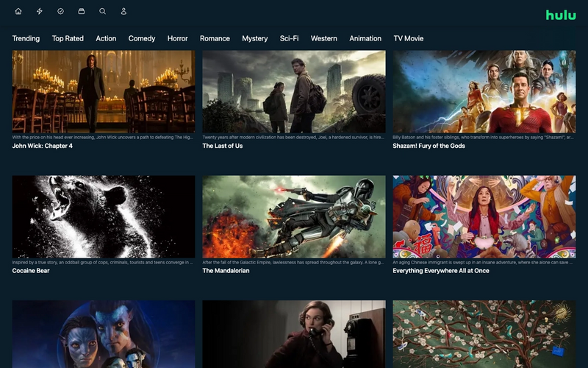Select the verified checkmark badge icon
Image resolution: width=588 pixels, height=368 pixels.
coord(60,11)
